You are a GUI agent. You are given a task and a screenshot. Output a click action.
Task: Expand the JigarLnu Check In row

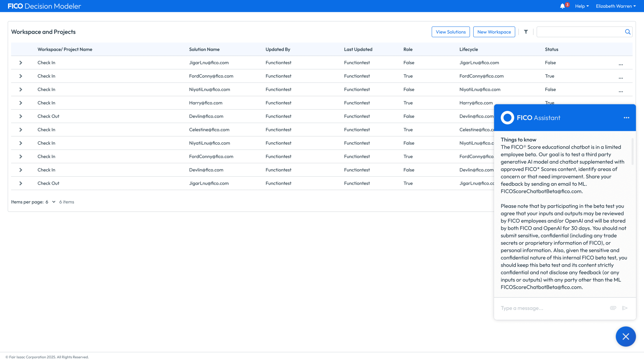pyautogui.click(x=21, y=63)
